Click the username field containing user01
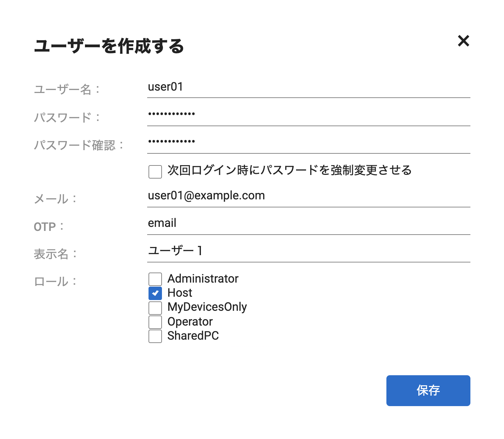Image resolution: width=504 pixels, height=439 pixels. (x=308, y=87)
